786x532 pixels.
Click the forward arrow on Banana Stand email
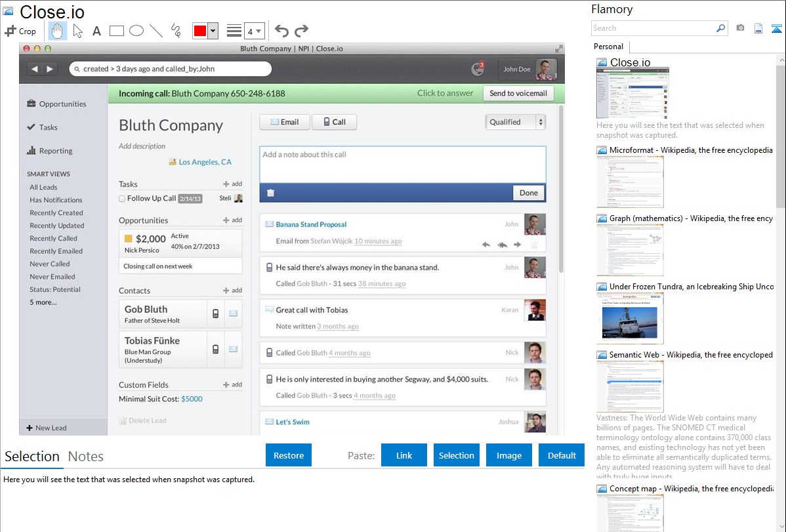click(517, 245)
